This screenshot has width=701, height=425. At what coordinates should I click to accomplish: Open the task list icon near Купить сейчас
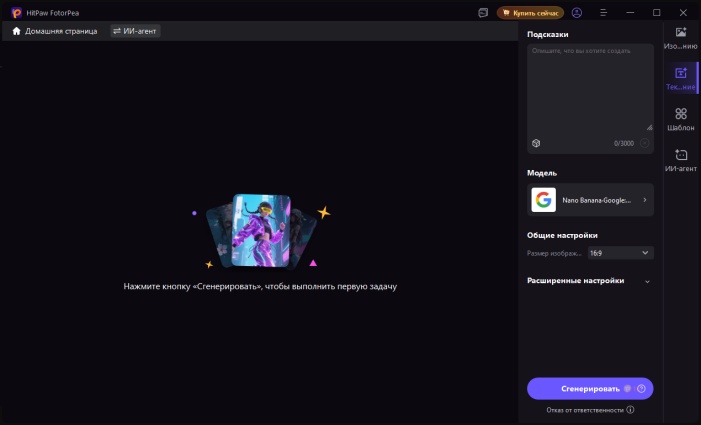coord(483,13)
